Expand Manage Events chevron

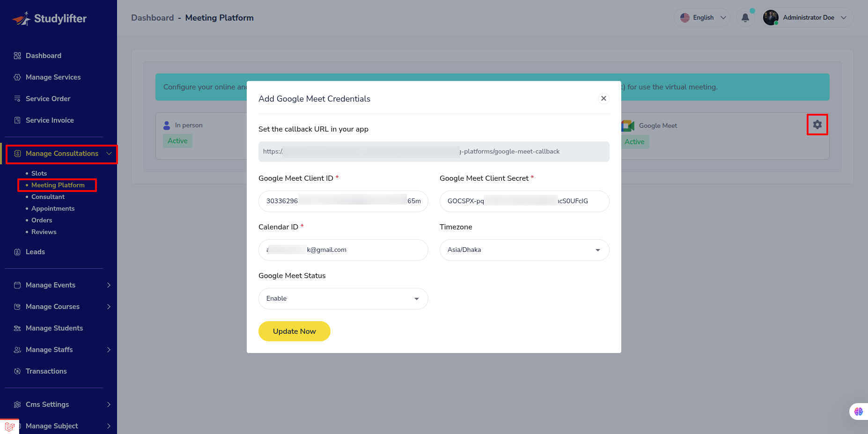point(109,285)
